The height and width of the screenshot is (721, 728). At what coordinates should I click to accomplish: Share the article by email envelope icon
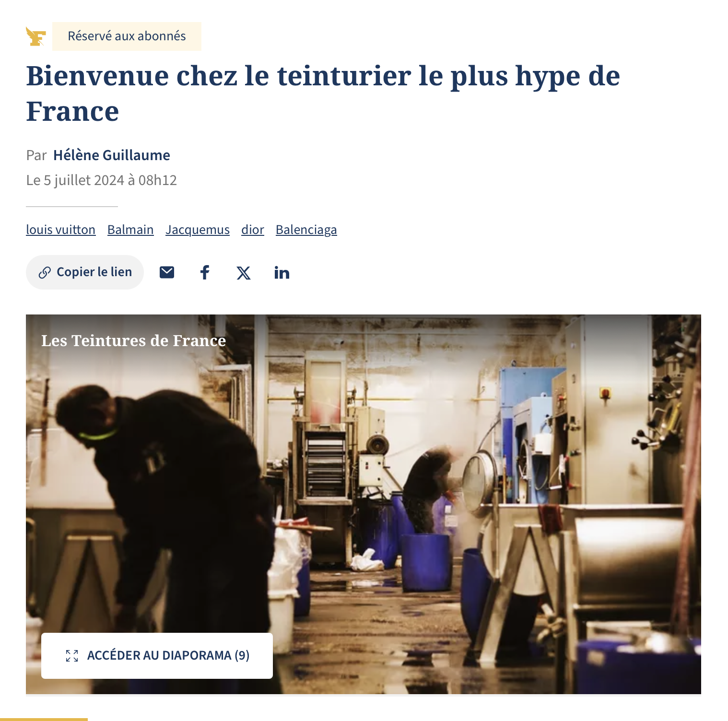(x=167, y=272)
